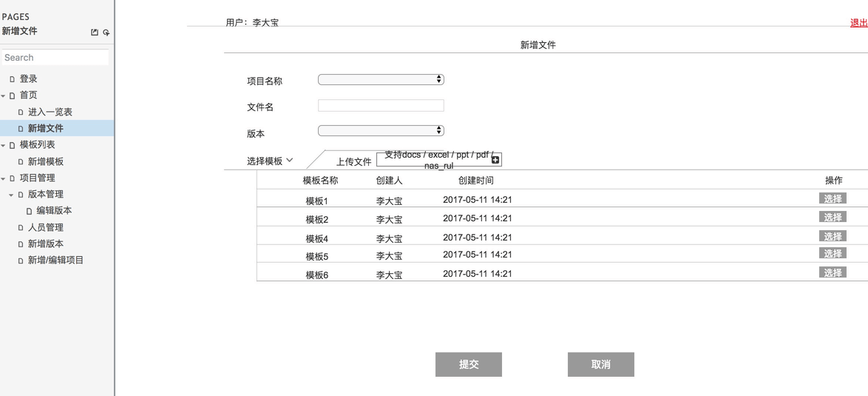Open the 项目名称 dropdown
Viewport: 868px width, 396px height.
click(381, 79)
